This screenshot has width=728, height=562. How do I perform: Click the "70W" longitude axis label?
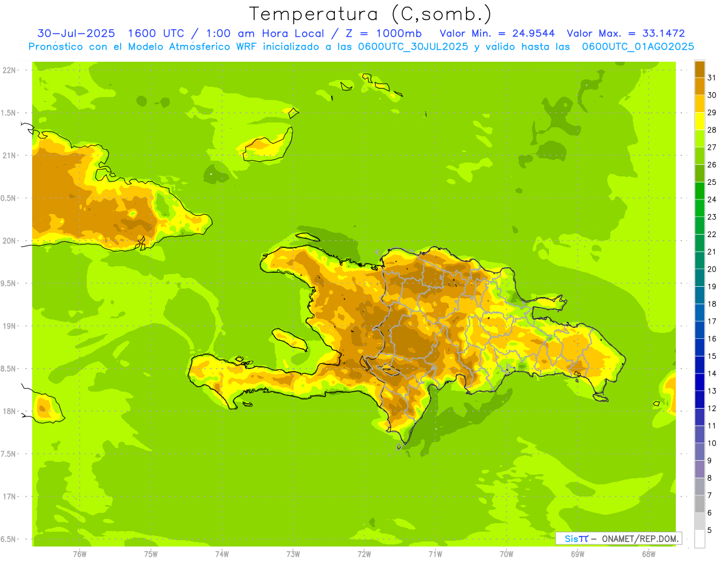pyautogui.click(x=507, y=554)
